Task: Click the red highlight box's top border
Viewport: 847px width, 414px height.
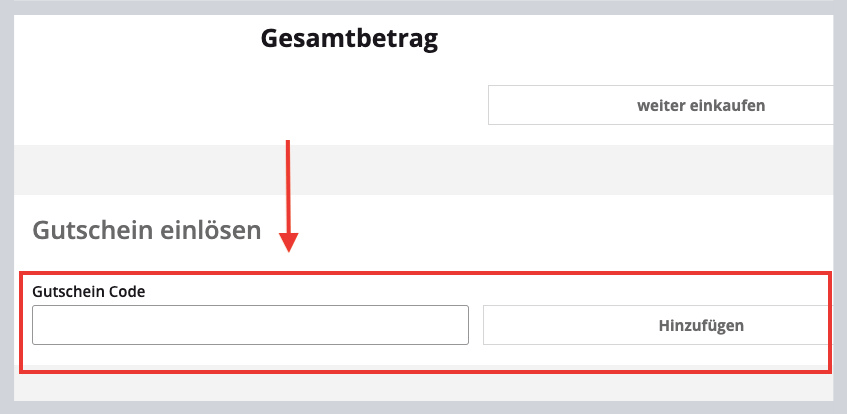Action: (x=423, y=270)
